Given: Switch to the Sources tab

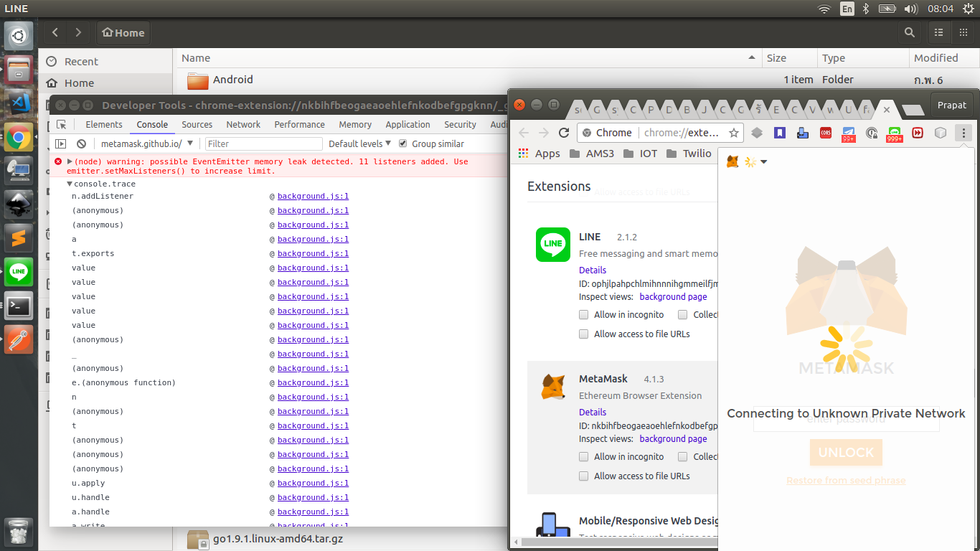Looking at the screenshot, I should pos(197,124).
